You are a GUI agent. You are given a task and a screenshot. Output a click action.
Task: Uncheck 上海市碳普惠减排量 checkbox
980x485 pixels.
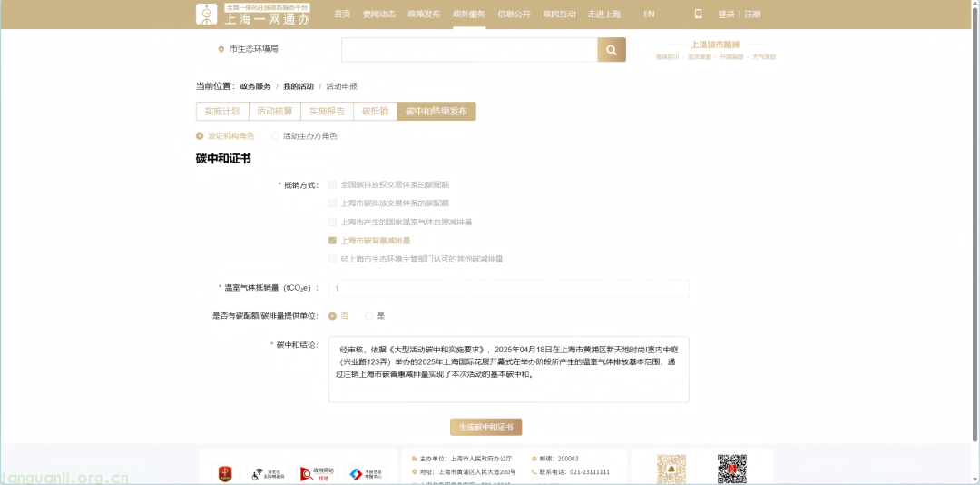click(x=332, y=241)
